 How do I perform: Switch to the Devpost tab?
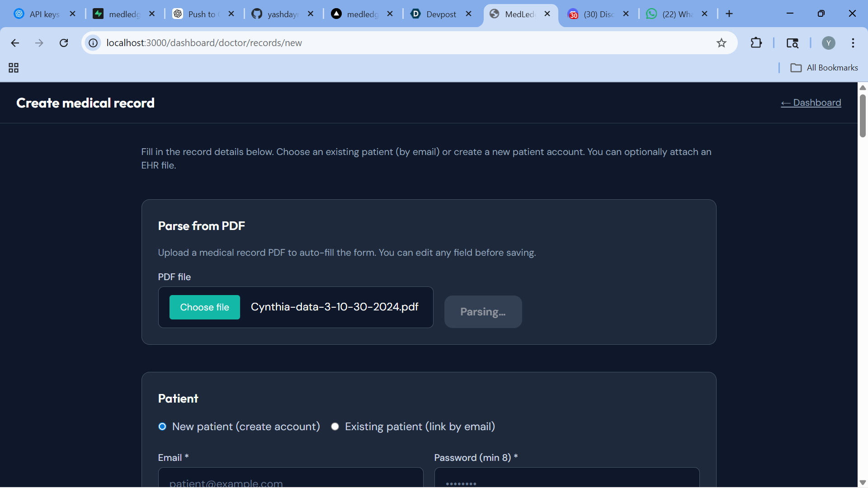[441, 14]
